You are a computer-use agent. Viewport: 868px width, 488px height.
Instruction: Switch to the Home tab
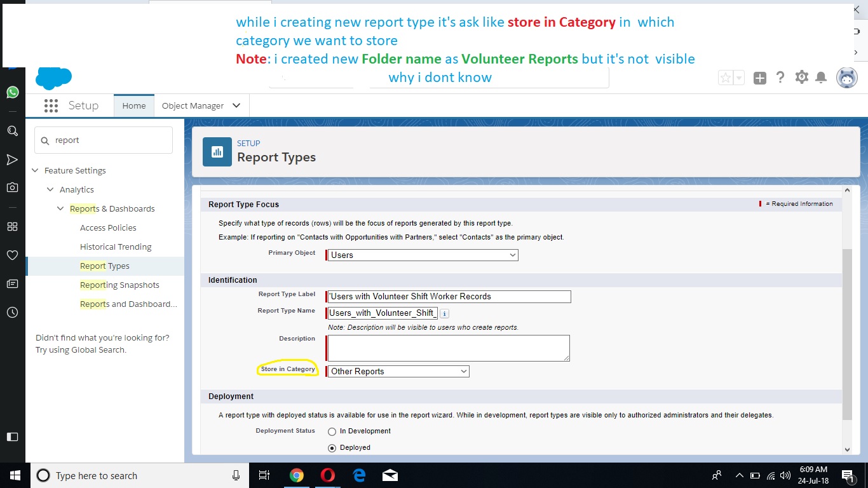pos(133,105)
